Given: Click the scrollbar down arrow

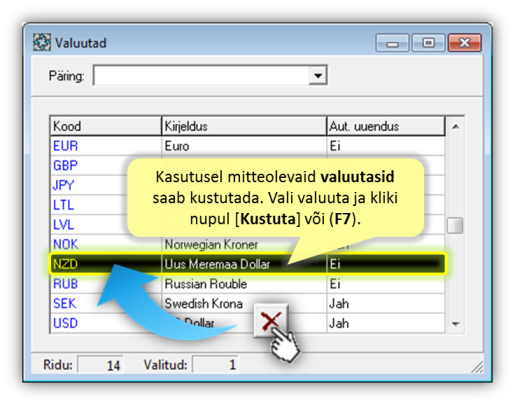Looking at the screenshot, I should [x=455, y=323].
